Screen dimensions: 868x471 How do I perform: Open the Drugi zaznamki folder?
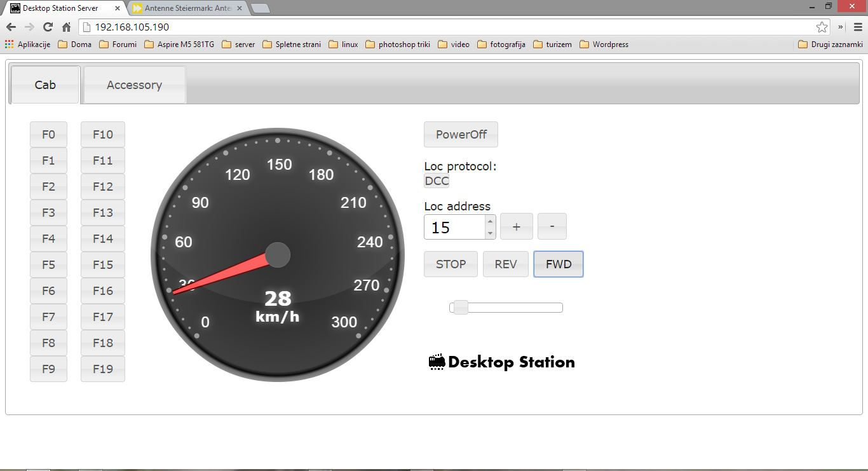831,44
